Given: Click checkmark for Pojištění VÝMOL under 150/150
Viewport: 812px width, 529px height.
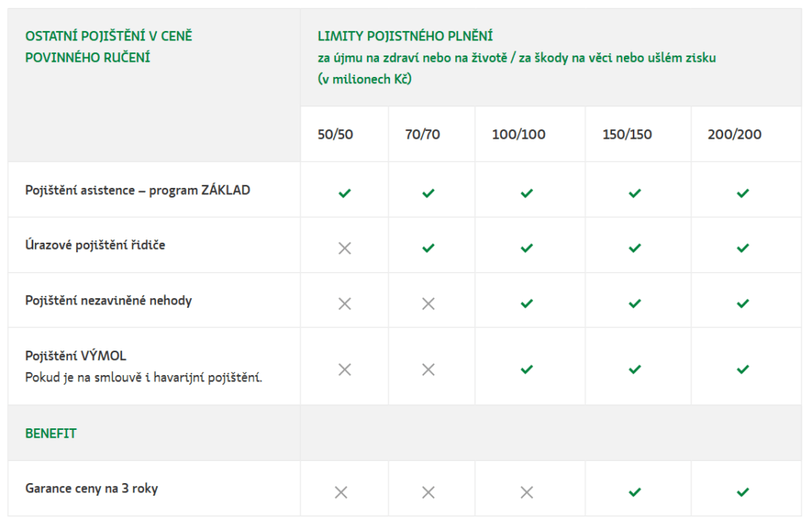Looking at the screenshot, I should (634, 369).
